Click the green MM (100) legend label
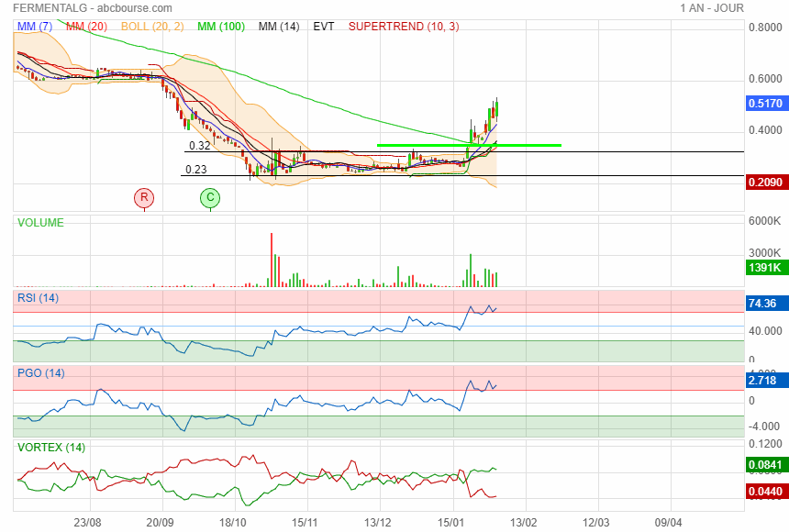This screenshot has width=789, height=532. pos(221,27)
